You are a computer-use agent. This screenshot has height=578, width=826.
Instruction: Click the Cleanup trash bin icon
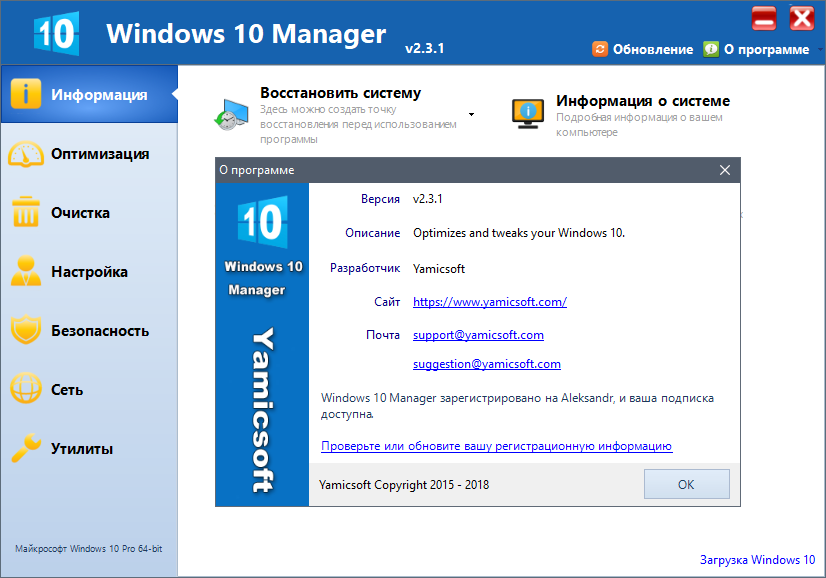pyautogui.click(x=25, y=212)
